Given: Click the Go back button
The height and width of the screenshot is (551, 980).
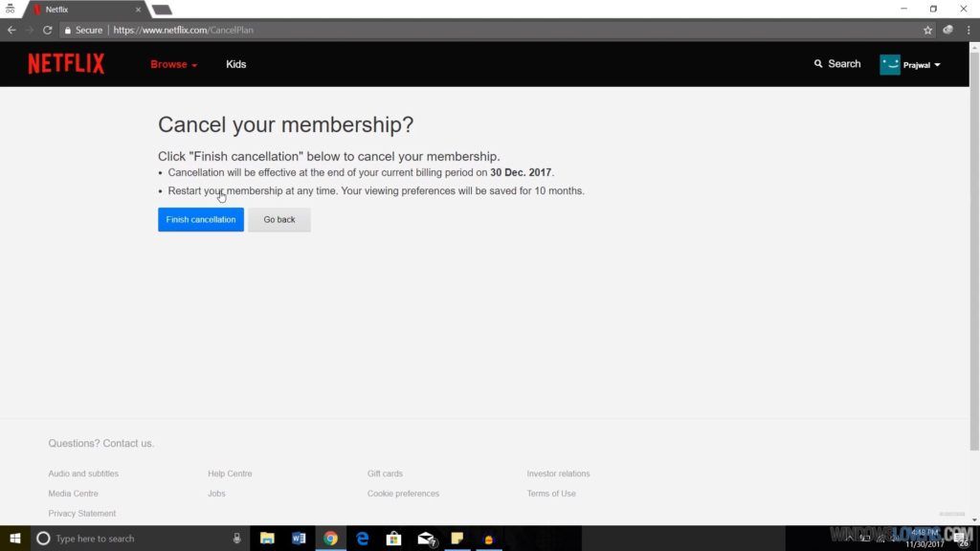Looking at the screenshot, I should click(278, 219).
